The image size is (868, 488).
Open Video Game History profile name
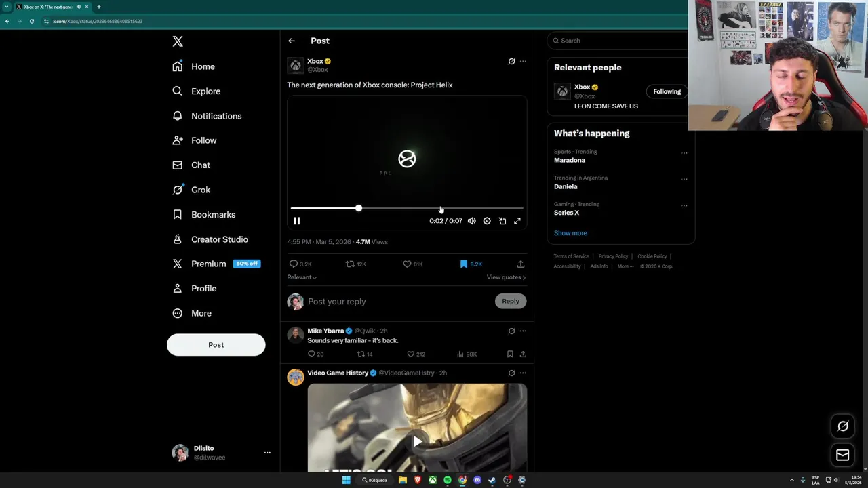338,373
